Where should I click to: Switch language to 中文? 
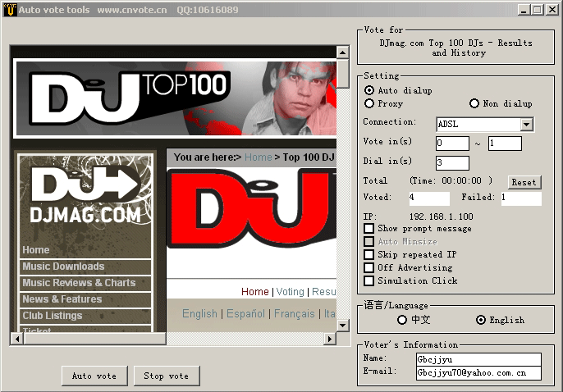[402, 320]
